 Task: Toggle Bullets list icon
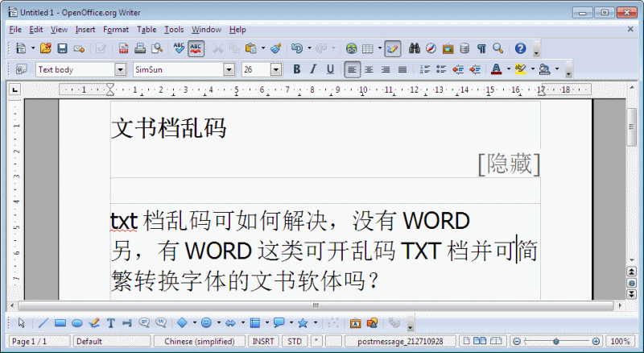pos(441,69)
